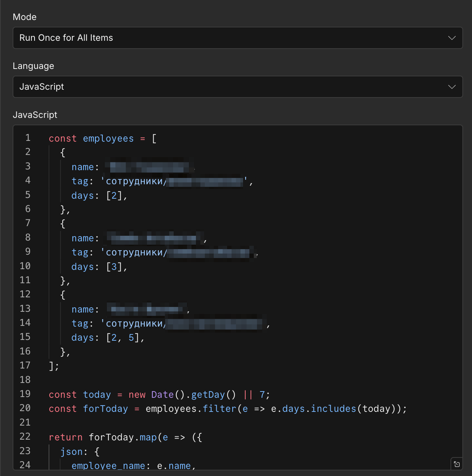Click the includes method on line 20
This screenshot has width=472, height=476.
click(x=333, y=409)
